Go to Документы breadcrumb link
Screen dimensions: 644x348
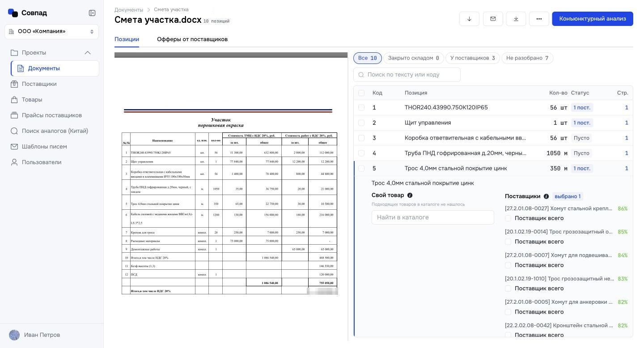tap(129, 10)
